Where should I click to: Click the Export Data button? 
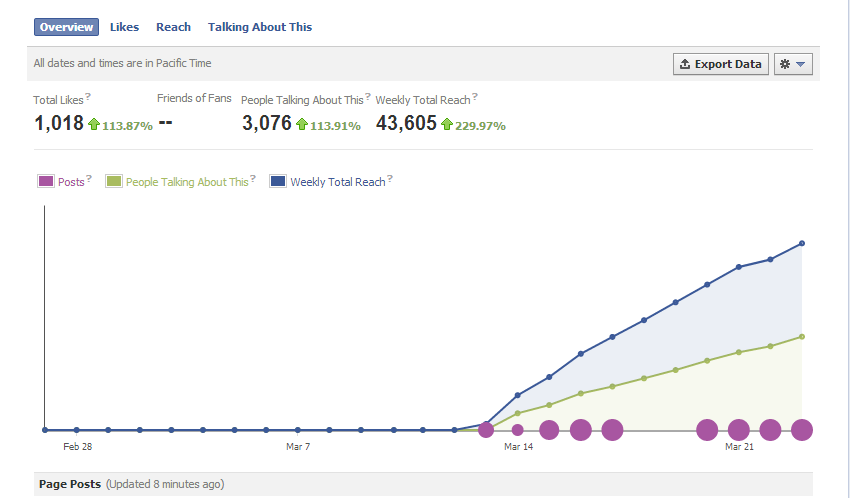click(720, 64)
